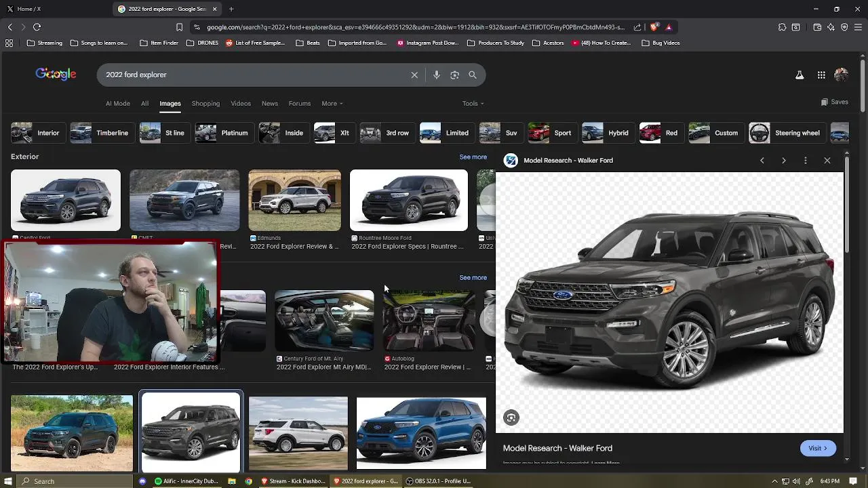Filter images by Hybrid chip
Viewport: 868px width, 488px height.
[607, 133]
